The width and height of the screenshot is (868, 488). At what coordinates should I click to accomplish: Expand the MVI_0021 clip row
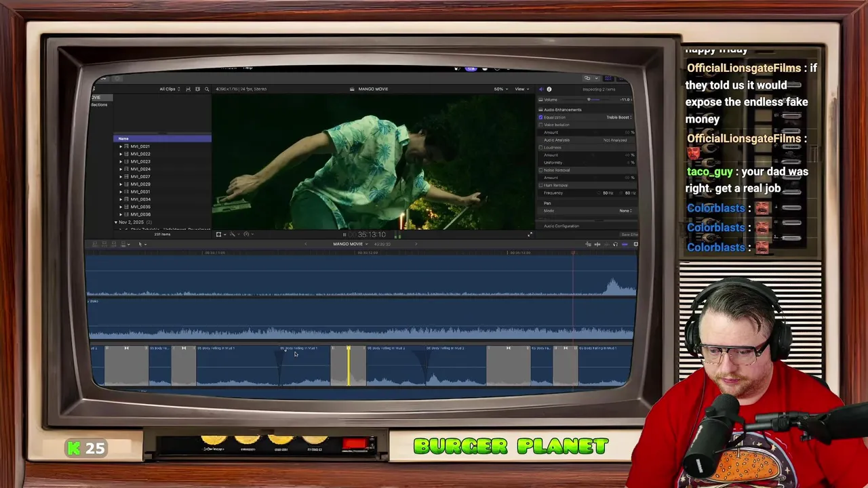point(121,146)
